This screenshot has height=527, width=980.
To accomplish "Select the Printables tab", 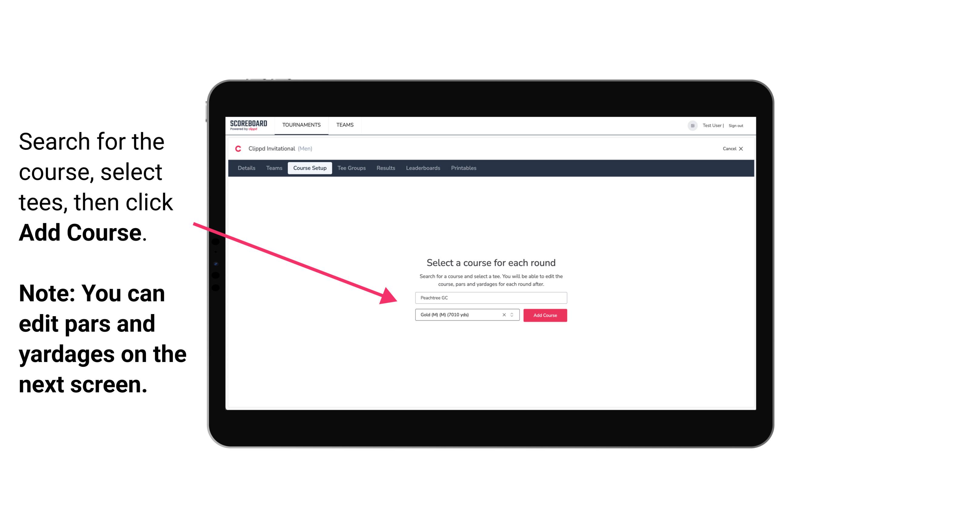I will (x=464, y=168).
